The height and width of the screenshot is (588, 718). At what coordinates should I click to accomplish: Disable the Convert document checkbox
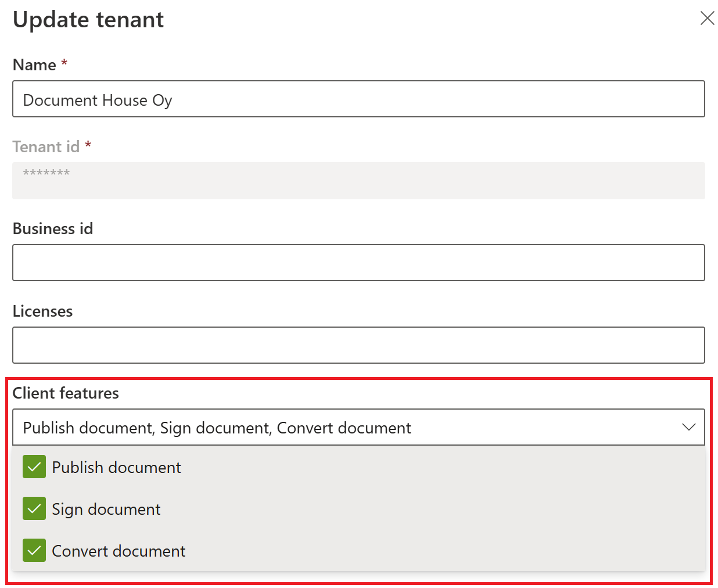(34, 551)
